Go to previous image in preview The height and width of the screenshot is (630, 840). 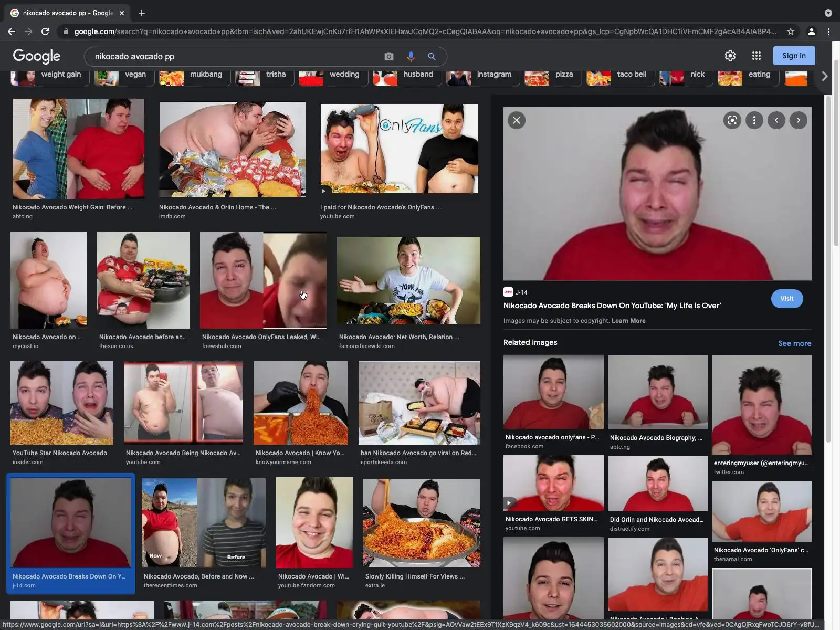coord(776,120)
